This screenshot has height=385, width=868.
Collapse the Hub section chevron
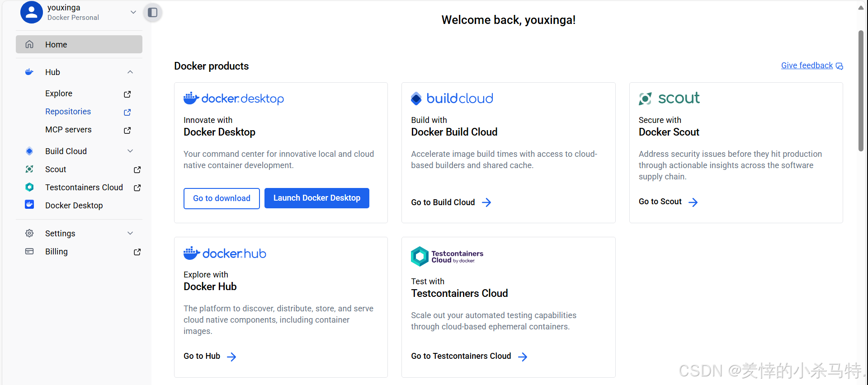point(130,72)
